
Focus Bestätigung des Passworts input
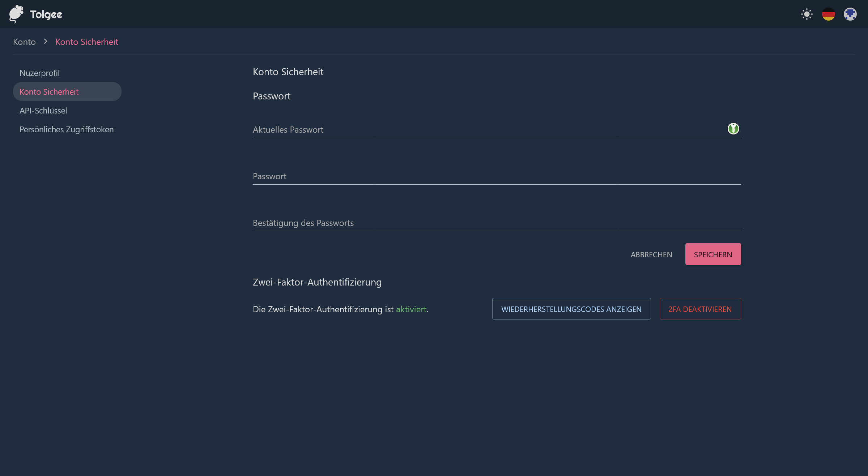click(496, 223)
